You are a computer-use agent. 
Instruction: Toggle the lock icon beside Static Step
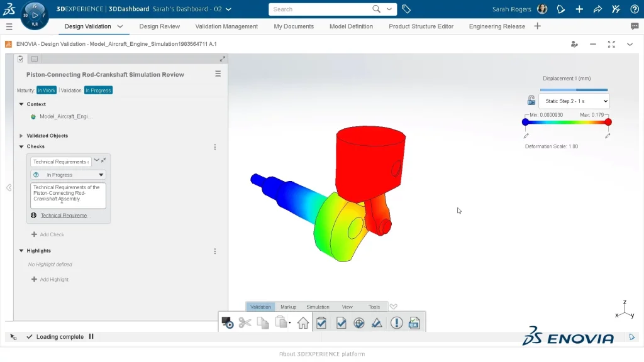pyautogui.click(x=531, y=101)
